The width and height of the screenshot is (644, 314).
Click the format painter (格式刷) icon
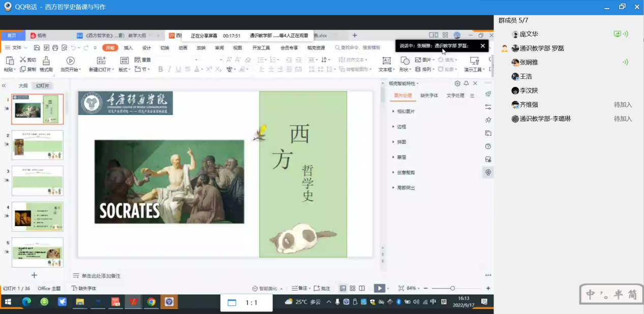[x=46, y=61]
